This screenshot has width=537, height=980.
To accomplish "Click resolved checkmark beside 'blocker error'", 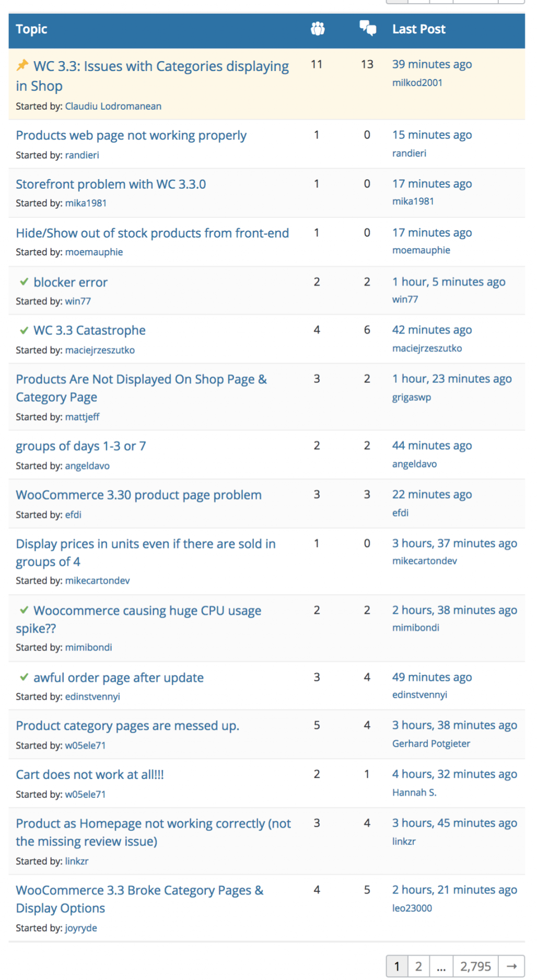I will [x=24, y=282].
